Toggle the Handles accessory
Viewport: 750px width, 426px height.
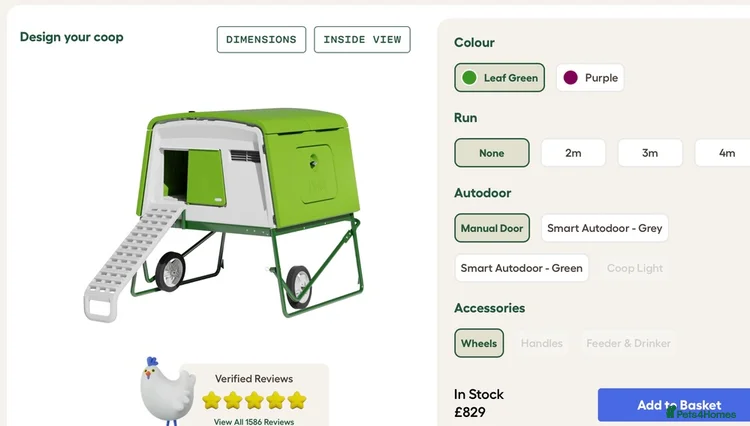[541, 343]
